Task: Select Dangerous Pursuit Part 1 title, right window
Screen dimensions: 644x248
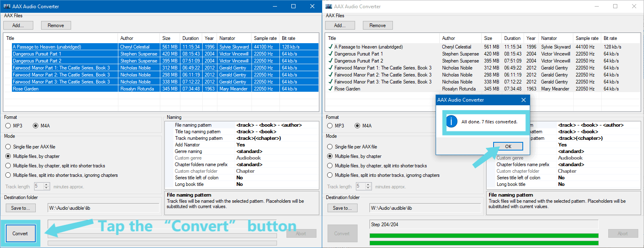Action: (359, 53)
